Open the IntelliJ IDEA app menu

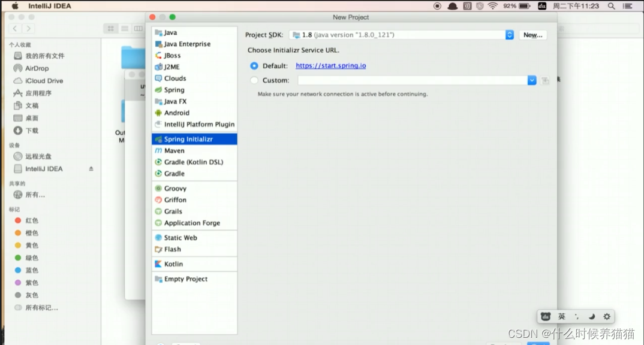click(x=50, y=6)
